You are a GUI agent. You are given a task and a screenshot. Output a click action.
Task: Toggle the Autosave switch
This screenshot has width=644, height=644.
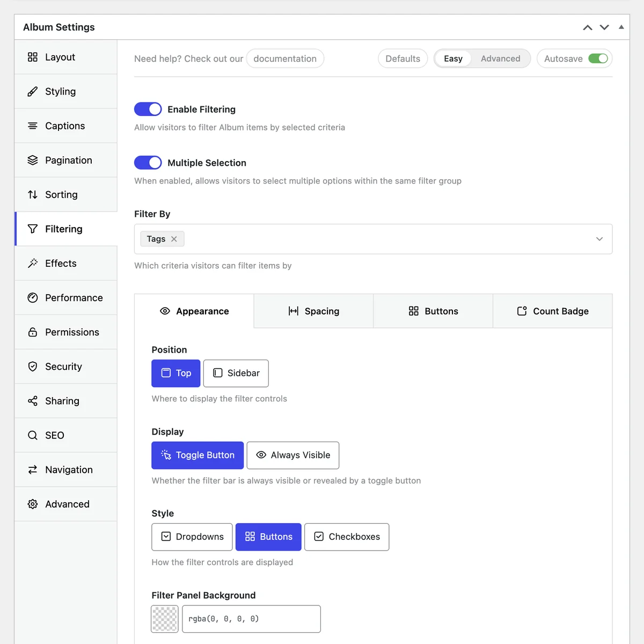tap(598, 58)
